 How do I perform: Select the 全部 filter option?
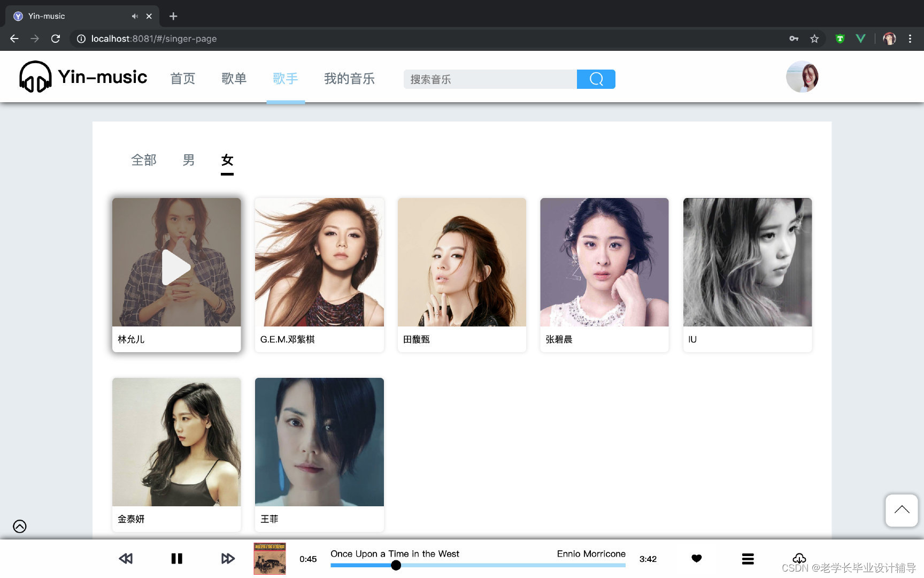pos(143,160)
